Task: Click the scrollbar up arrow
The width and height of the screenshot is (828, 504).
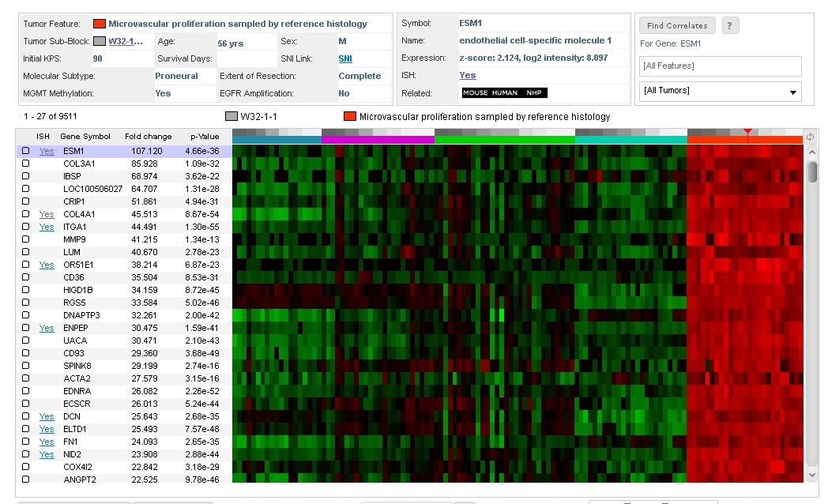Action: (x=812, y=152)
